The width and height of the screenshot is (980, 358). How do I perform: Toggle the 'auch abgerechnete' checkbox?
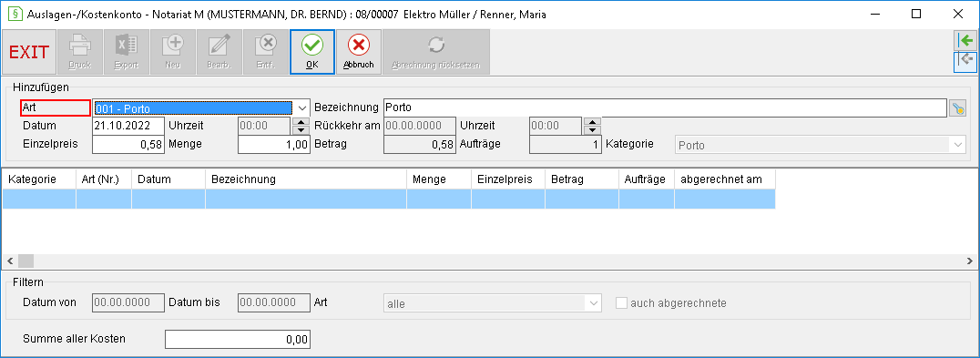coord(622,303)
